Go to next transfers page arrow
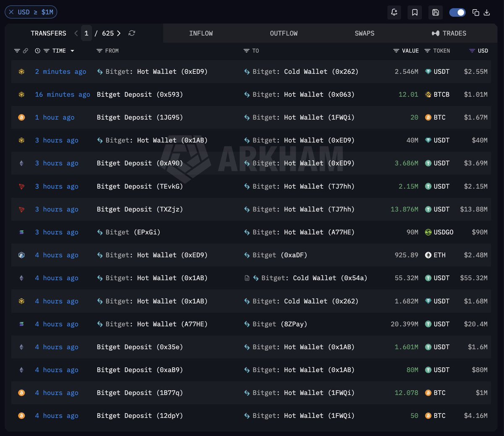The height and width of the screenshot is (436, 504). [119, 33]
